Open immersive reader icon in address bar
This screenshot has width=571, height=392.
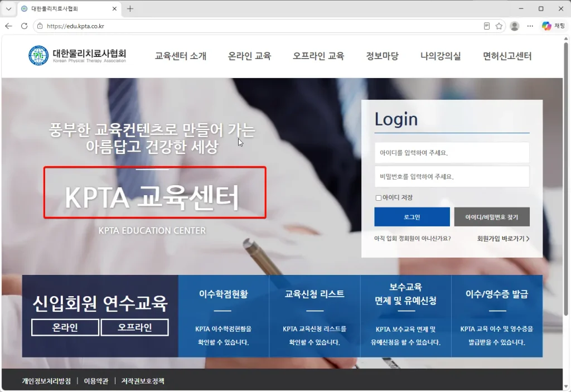click(x=486, y=26)
